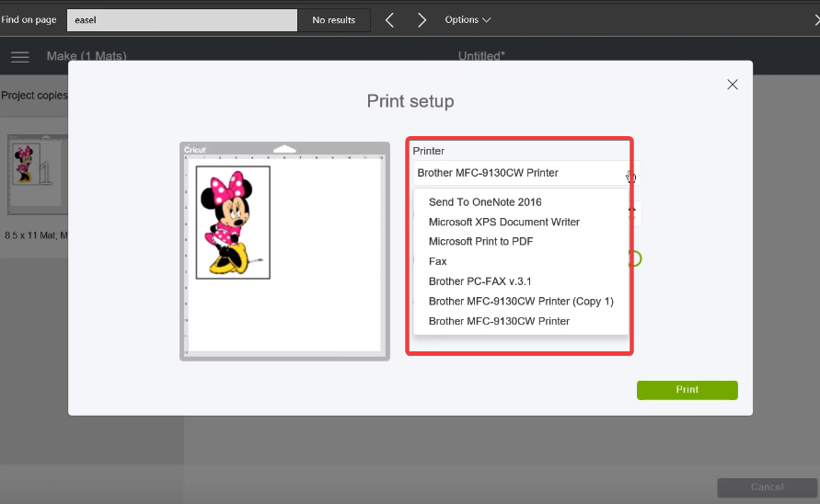The width and height of the screenshot is (820, 504).
Task: Choose Brother MFC-9130CW Printer (Copy 1)
Action: 521,301
